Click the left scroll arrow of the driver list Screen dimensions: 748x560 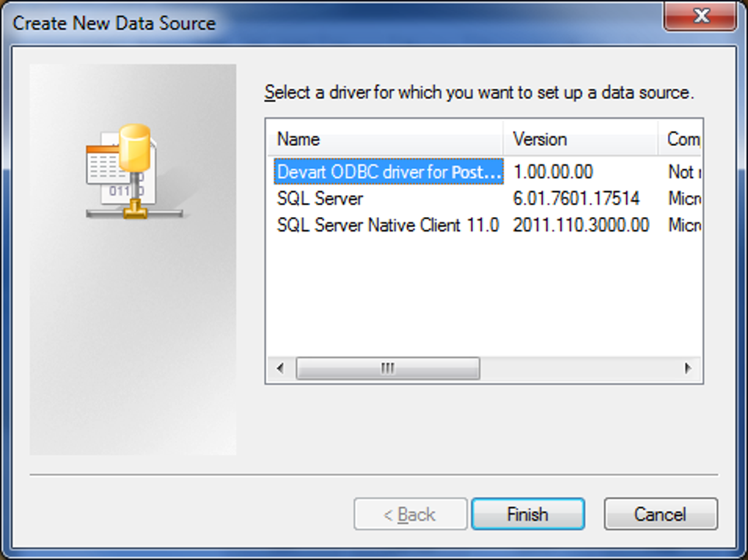tap(282, 368)
